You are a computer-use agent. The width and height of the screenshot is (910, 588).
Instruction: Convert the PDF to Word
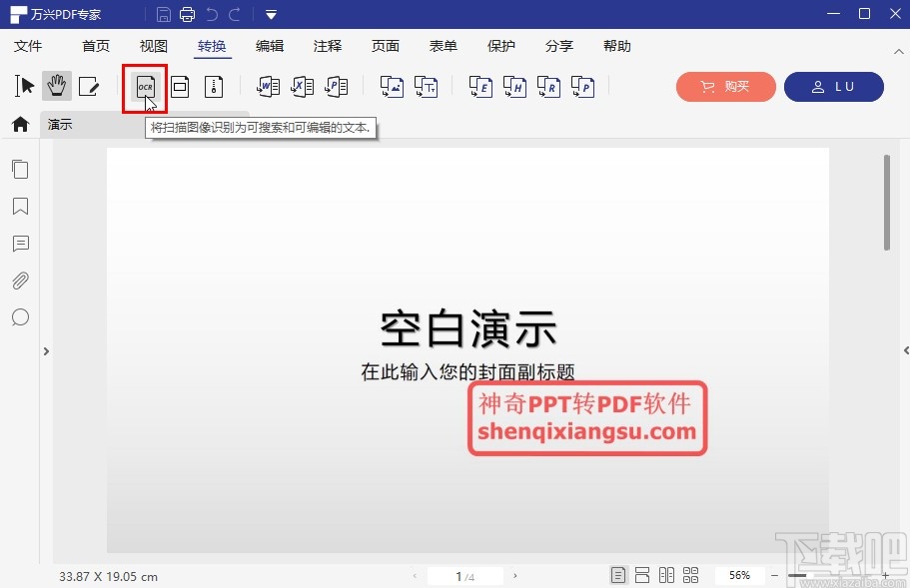[x=267, y=87]
